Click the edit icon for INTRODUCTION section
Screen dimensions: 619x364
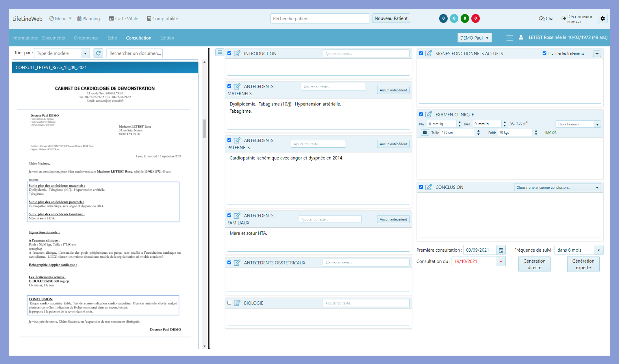237,53
